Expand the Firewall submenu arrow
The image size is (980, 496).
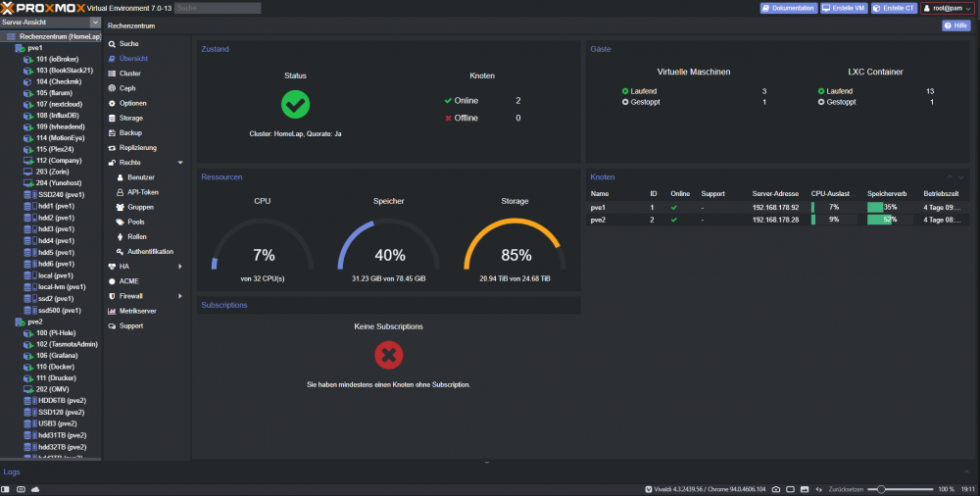click(180, 296)
